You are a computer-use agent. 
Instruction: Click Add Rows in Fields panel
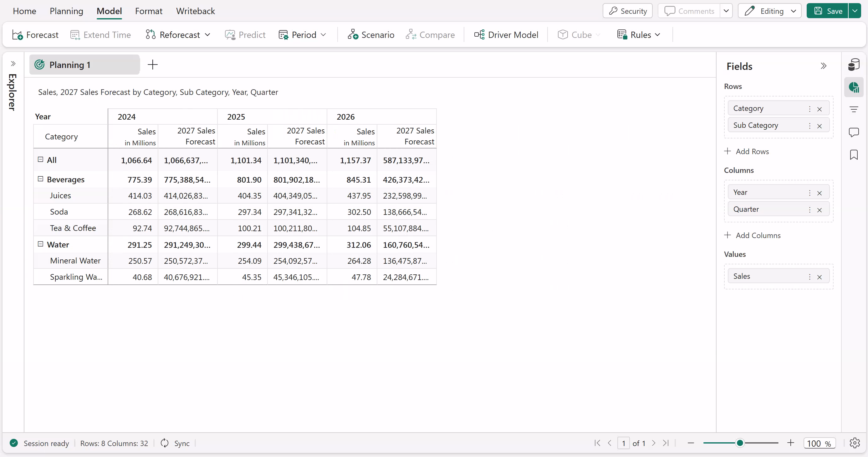[747, 151]
